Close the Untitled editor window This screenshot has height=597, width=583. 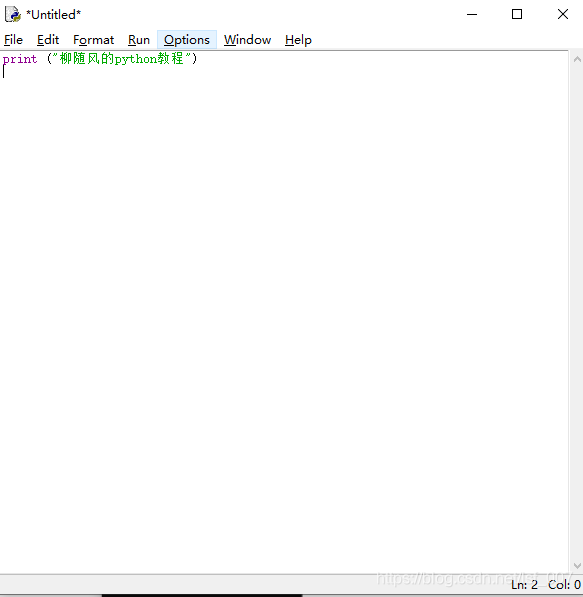pos(562,14)
